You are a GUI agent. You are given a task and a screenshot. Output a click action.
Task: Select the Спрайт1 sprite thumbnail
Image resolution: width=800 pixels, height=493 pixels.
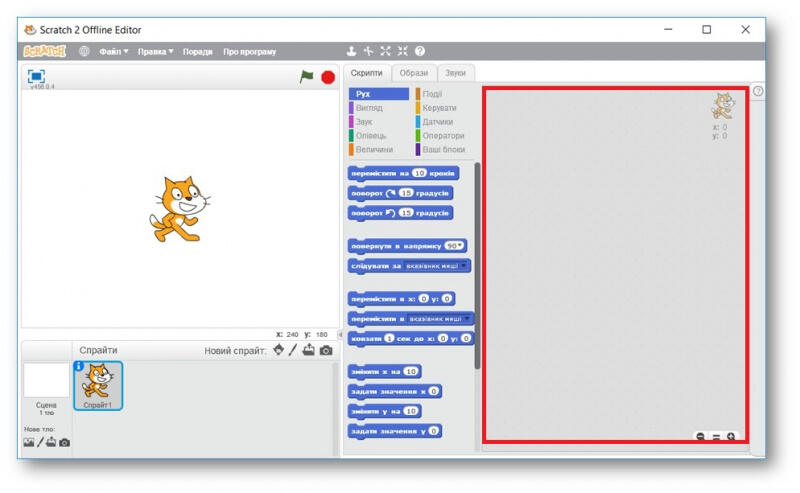98,385
